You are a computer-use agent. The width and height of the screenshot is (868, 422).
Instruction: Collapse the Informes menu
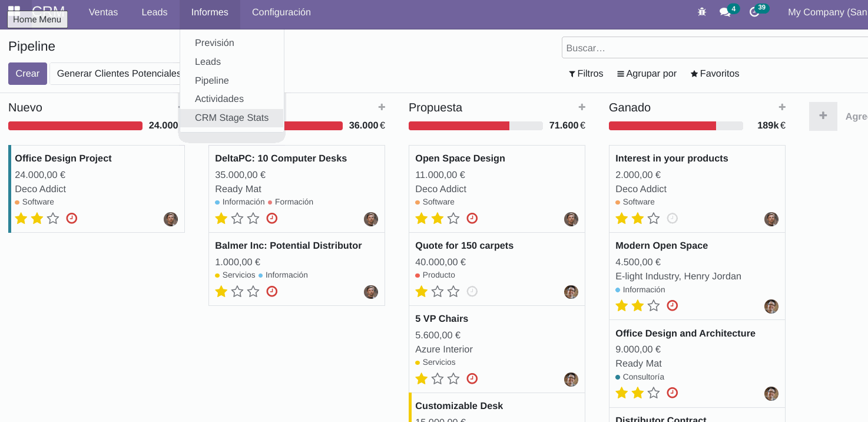pos(210,12)
